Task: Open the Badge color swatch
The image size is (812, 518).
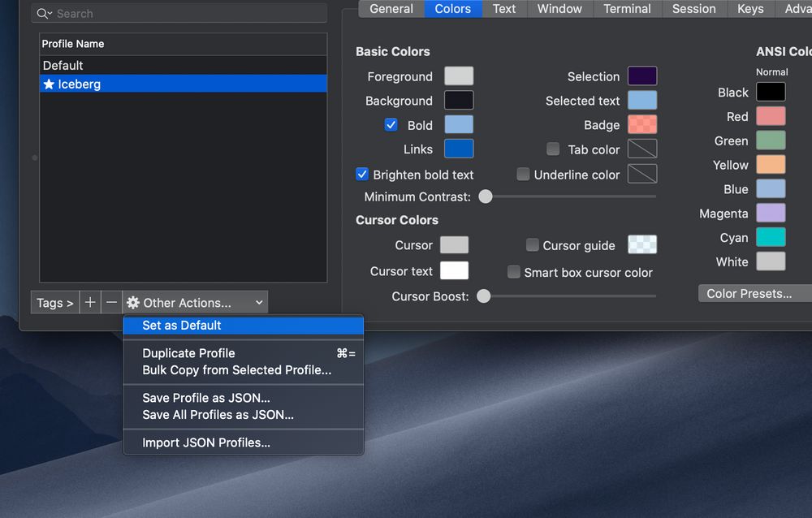Action: coord(642,125)
